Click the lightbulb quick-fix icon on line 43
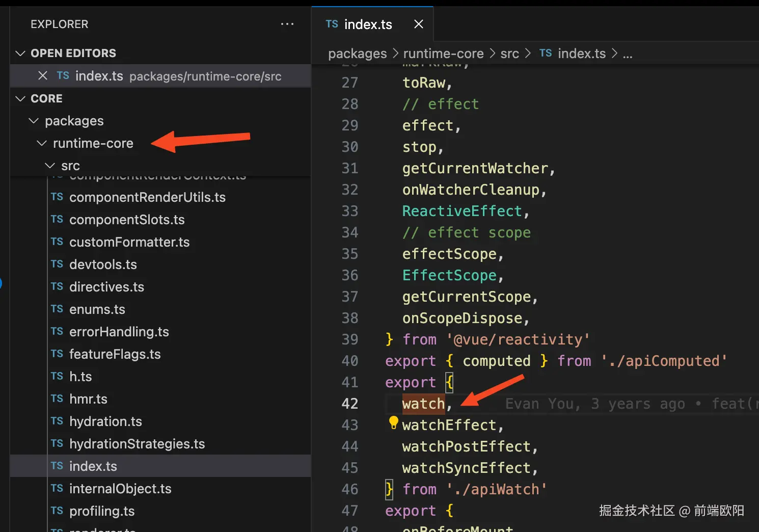759x532 pixels. click(x=393, y=422)
